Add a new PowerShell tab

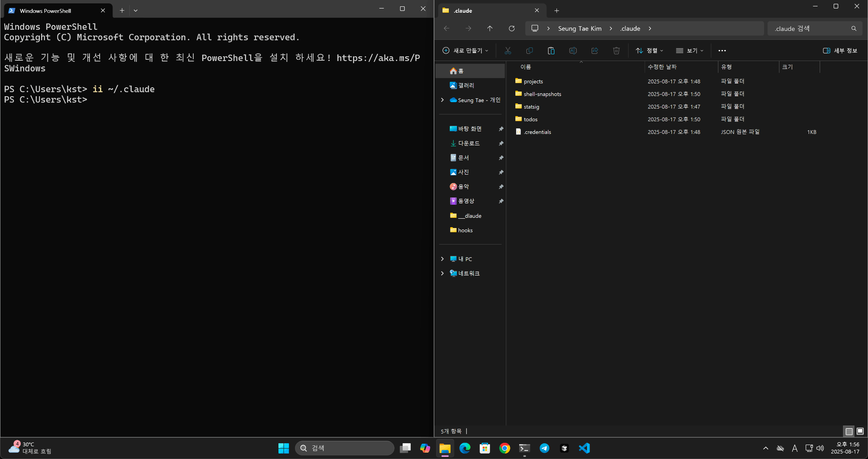122,11
